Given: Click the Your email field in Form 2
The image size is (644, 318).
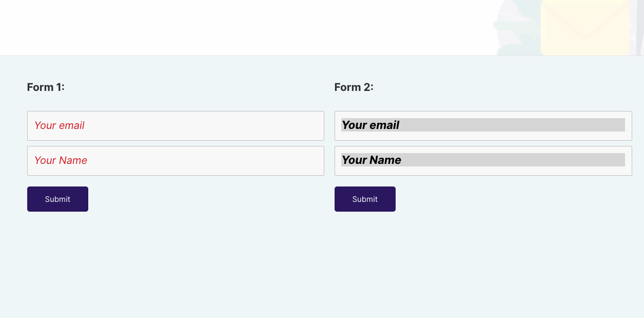Looking at the screenshot, I should (x=483, y=126).
